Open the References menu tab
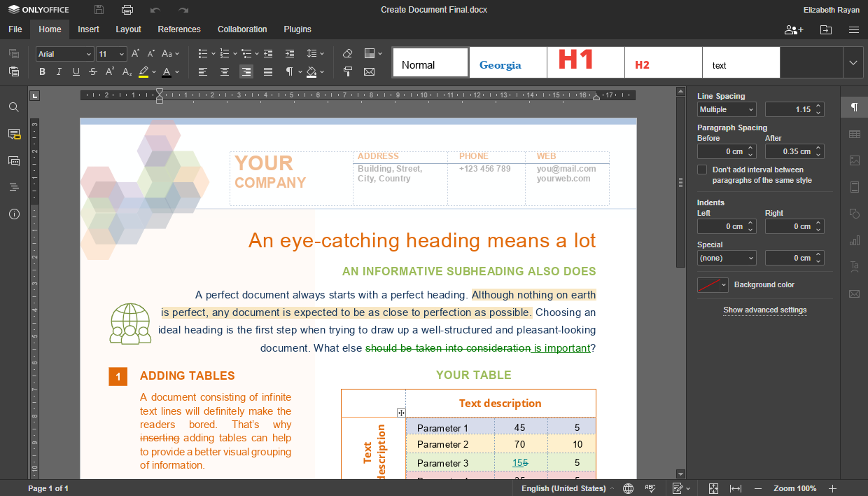This screenshot has height=496, width=868. tap(179, 29)
